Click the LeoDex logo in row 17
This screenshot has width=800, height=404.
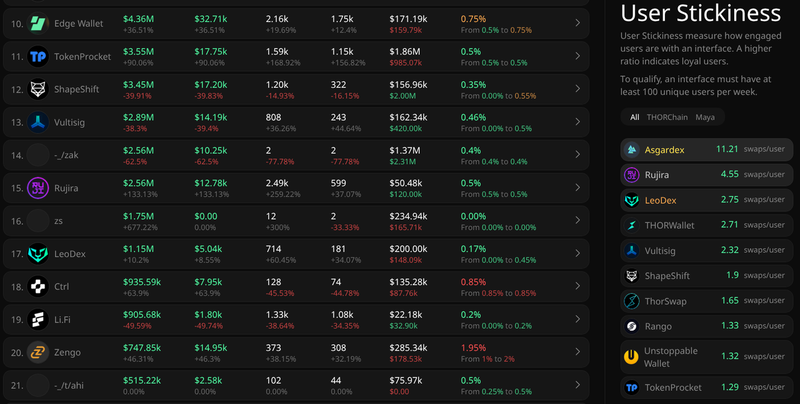click(38, 253)
